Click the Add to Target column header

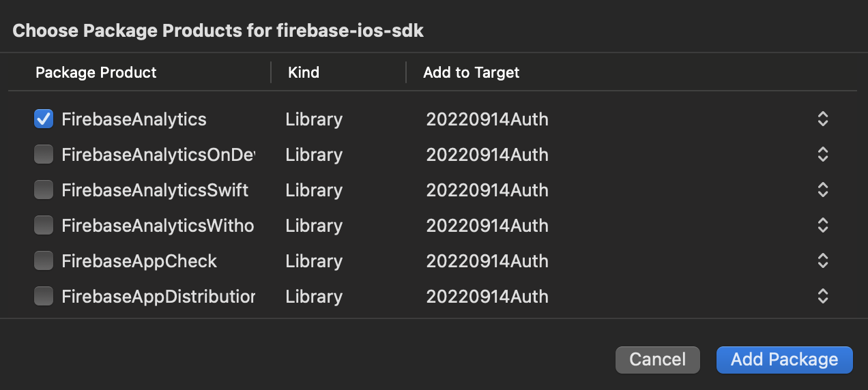click(472, 72)
